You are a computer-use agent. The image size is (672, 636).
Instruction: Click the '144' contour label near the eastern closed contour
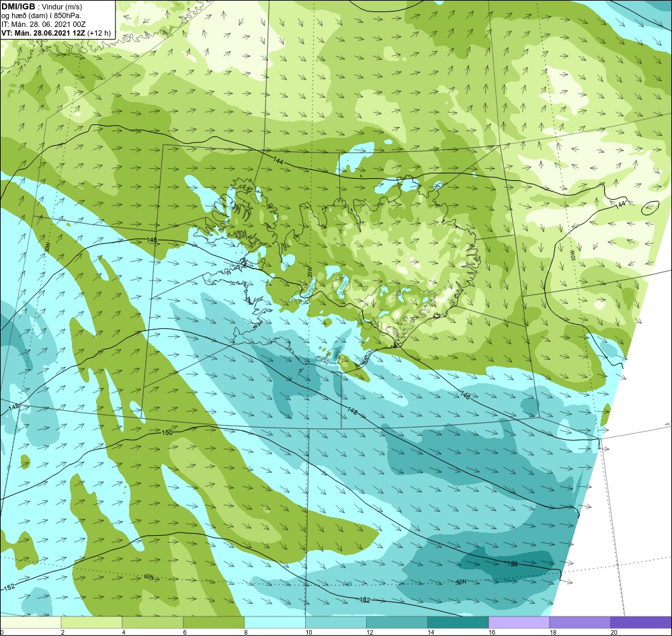pyautogui.click(x=620, y=204)
